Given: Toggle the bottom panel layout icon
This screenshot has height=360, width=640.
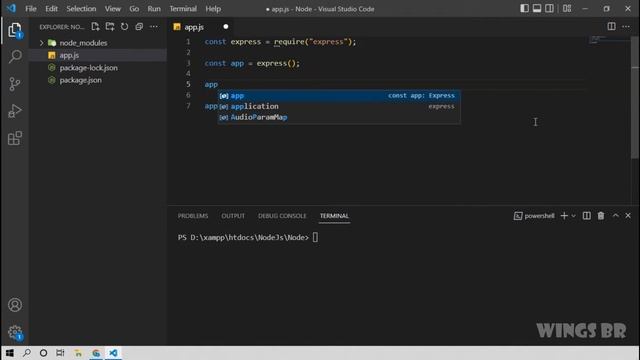Looking at the screenshot, I should (537, 9).
